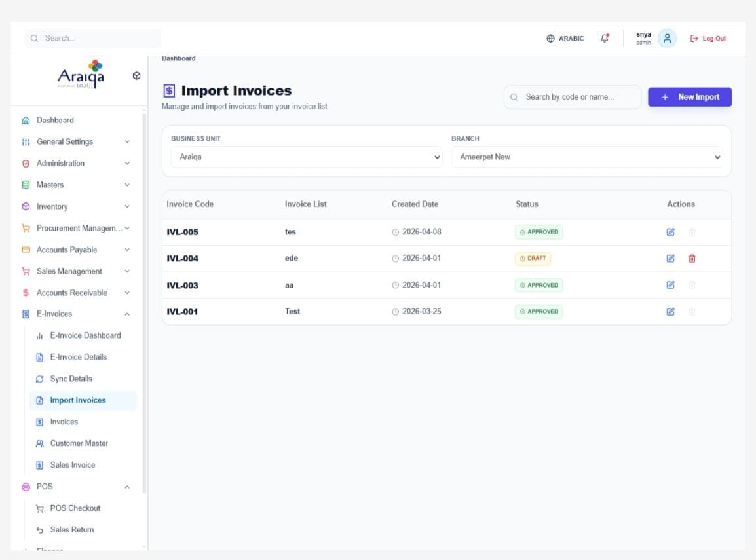756x560 pixels.
Task: Expand Masters chevron
Action: point(127,185)
